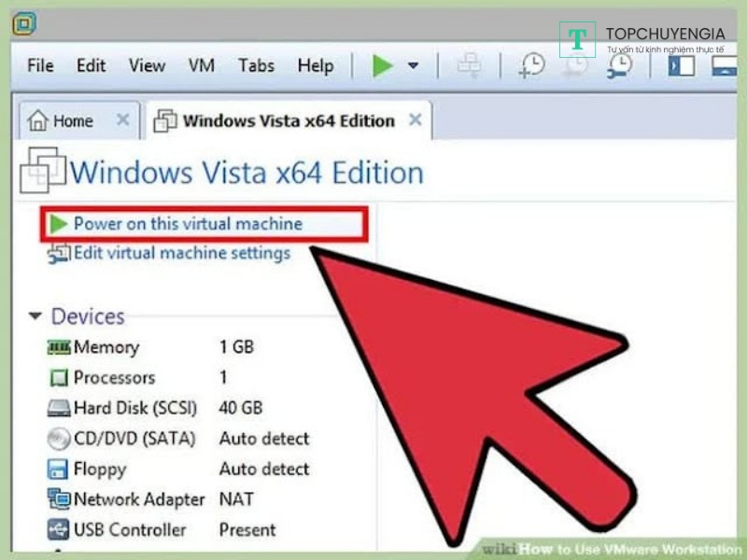Close the Home tab
747x560 pixels.
tap(122, 120)
